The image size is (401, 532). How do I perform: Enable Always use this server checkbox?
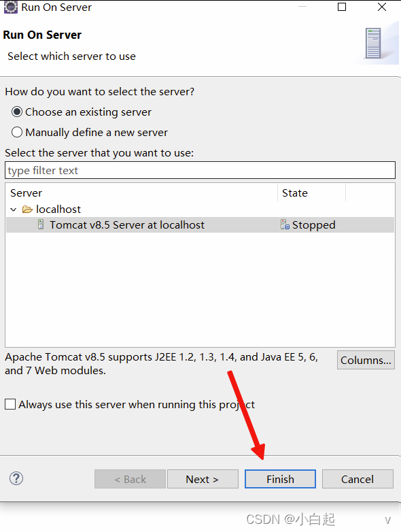click(10, 404)
